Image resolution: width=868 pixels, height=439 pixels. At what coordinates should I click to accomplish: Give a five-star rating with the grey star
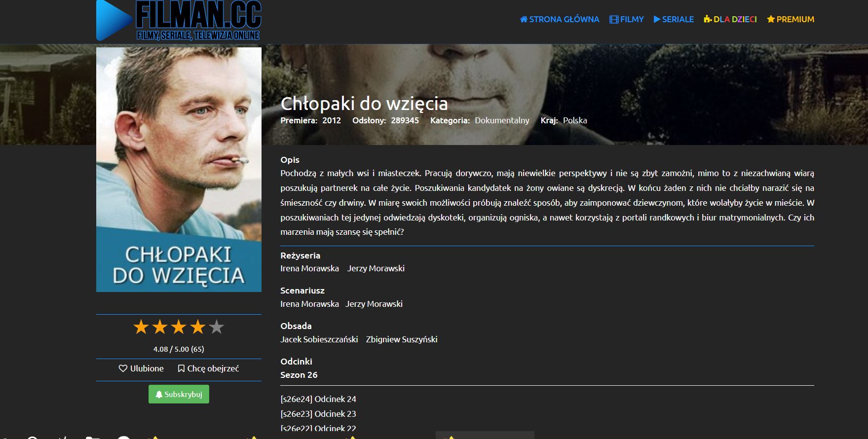(x=216, y=327)
